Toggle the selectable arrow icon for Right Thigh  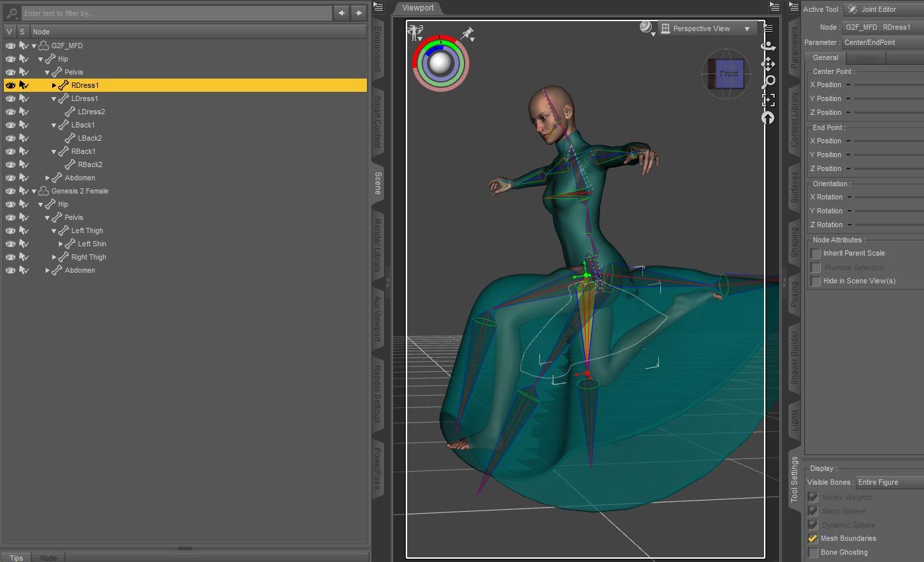(x=24, y=257)
